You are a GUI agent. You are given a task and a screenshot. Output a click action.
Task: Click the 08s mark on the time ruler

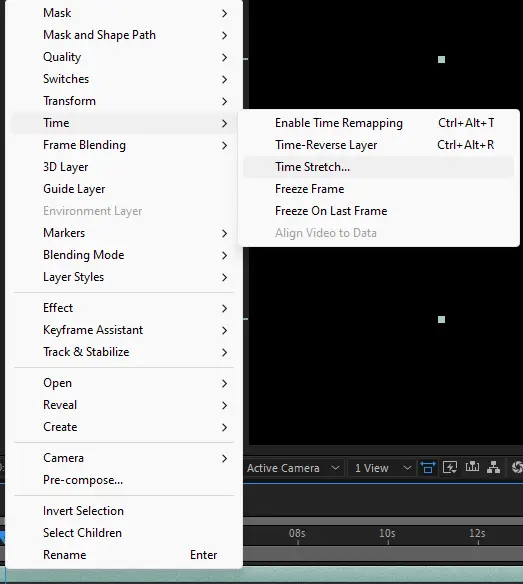point(297,534)
